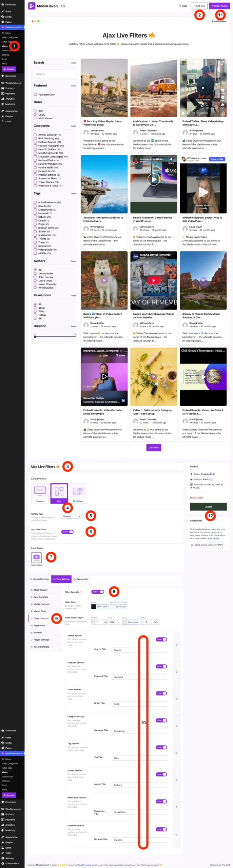Open the Pagination settings menu item

click(x=39, y=625)
